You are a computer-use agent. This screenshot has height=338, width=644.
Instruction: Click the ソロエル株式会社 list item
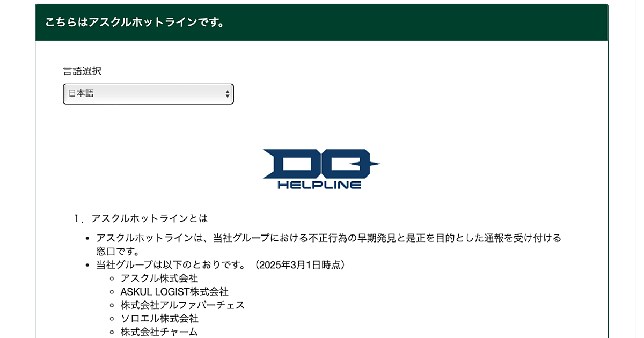tap(159, 319)
